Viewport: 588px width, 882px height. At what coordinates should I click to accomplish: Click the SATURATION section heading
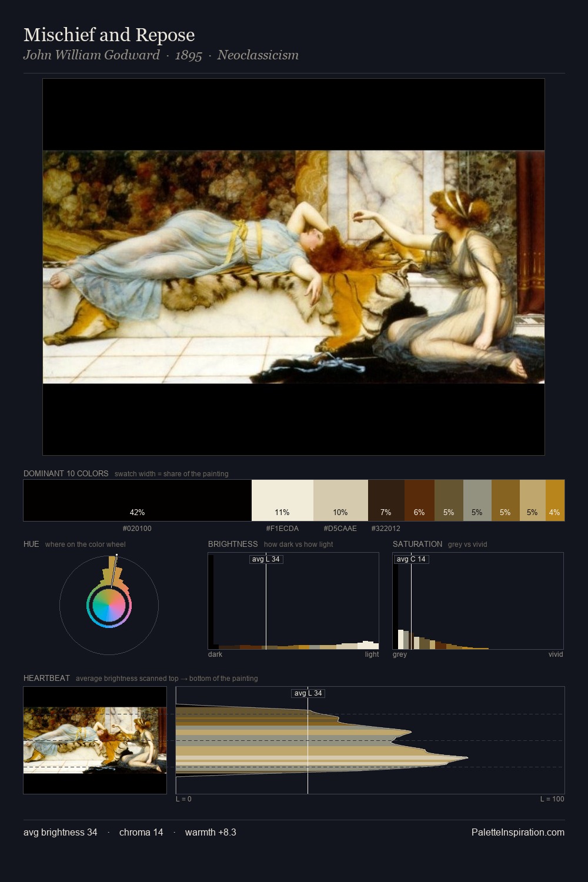coord(417,544)
